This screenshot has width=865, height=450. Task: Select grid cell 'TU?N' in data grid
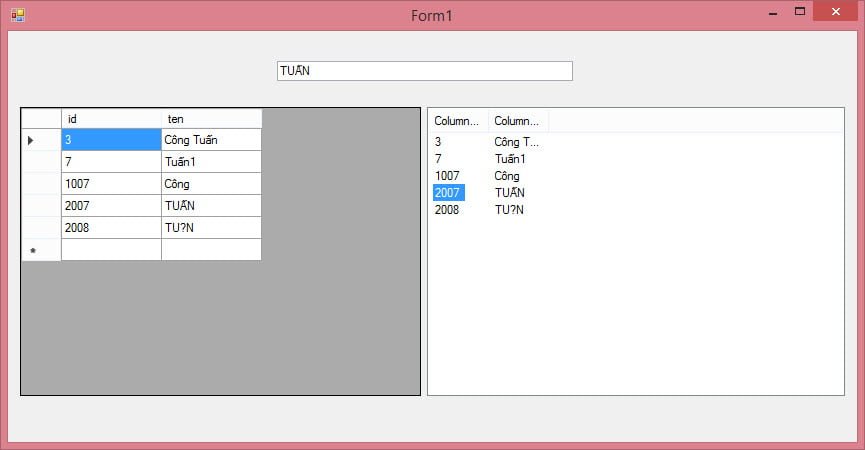coord(211,228)
